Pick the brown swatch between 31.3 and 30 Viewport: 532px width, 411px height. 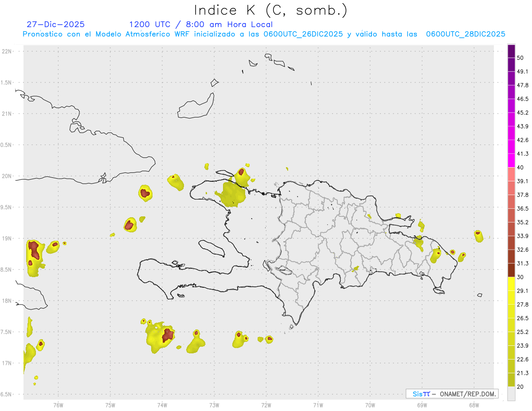[x=512, y=270]
